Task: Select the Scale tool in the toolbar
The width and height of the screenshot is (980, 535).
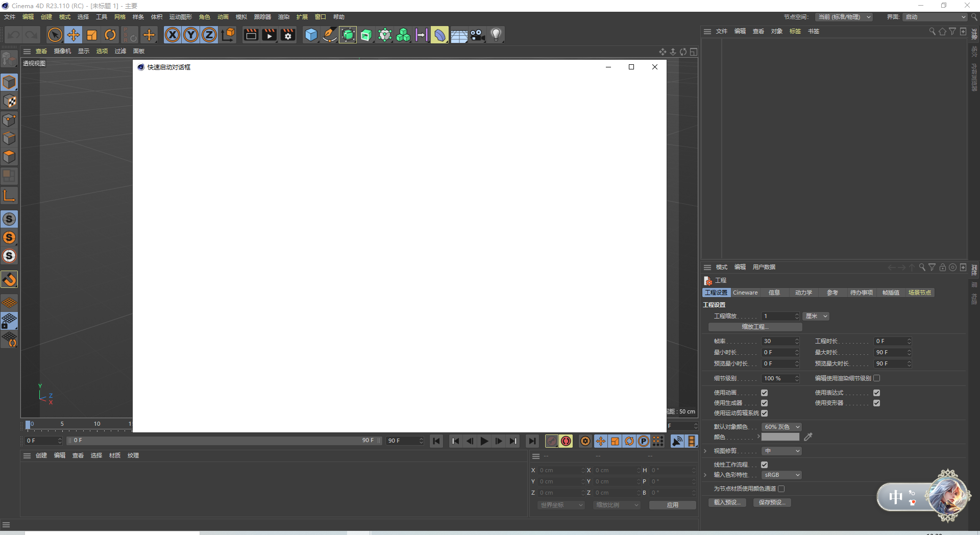Action: [x=92, y=35]
